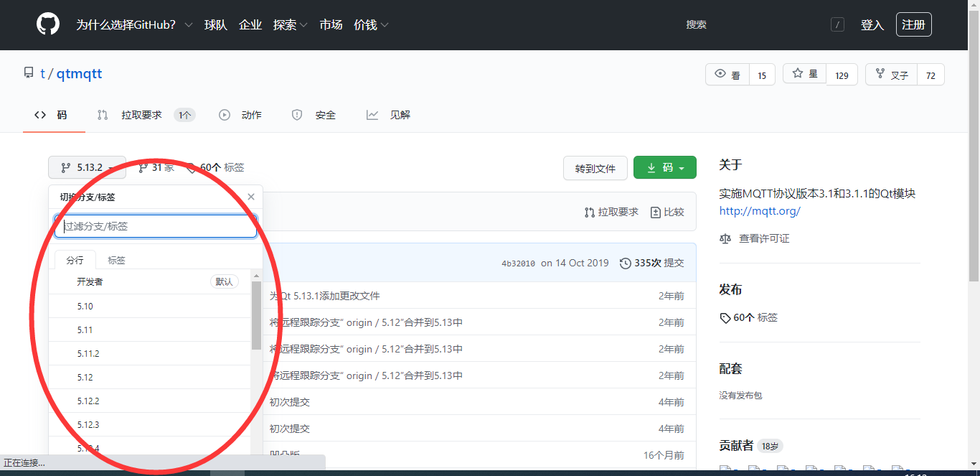Click the 查看许可证 license link

point(755,238)
